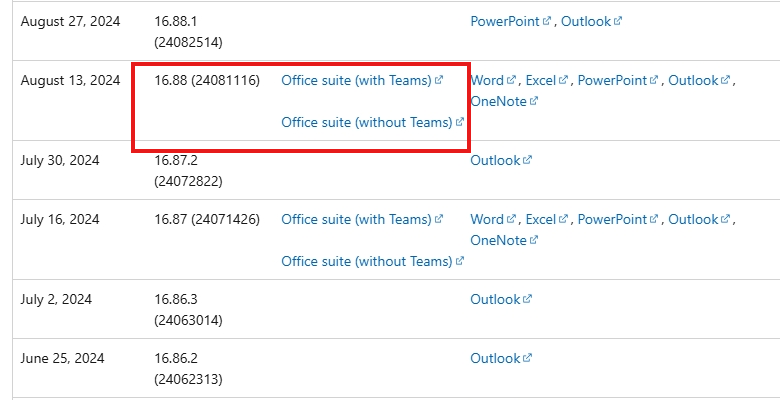Open Word link in July 16, 2024 row
This screenshot has height=400, width=780.
493,219
